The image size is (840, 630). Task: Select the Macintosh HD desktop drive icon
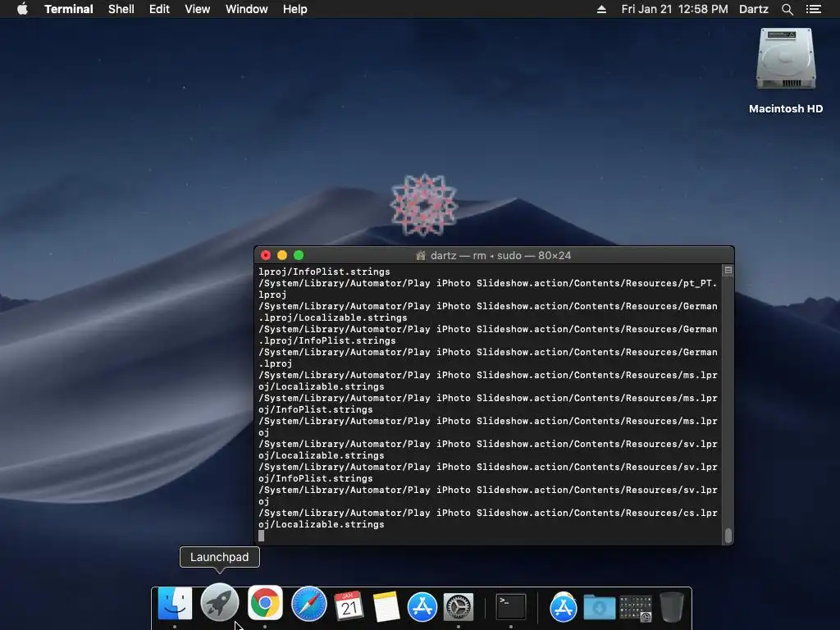pos(786,59)
